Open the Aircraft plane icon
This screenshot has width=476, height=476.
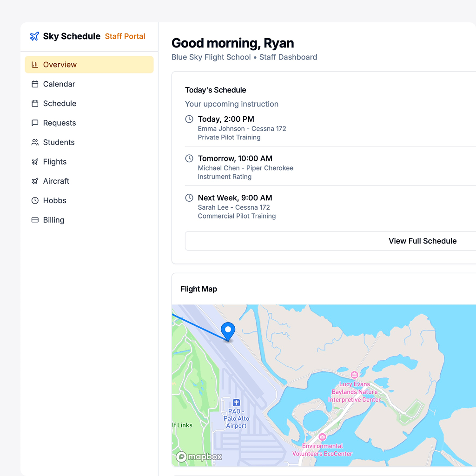[35, 181]
